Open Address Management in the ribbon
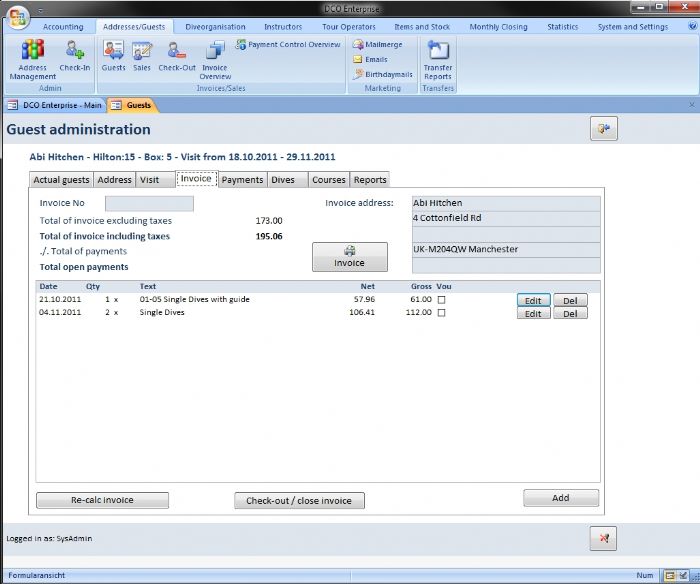 click(33, 58)
